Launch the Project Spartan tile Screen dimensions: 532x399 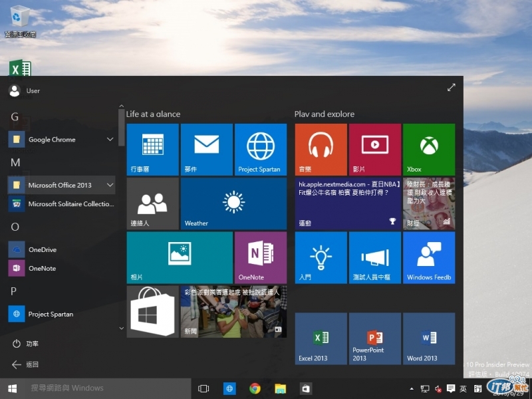[x=261, y=150]
